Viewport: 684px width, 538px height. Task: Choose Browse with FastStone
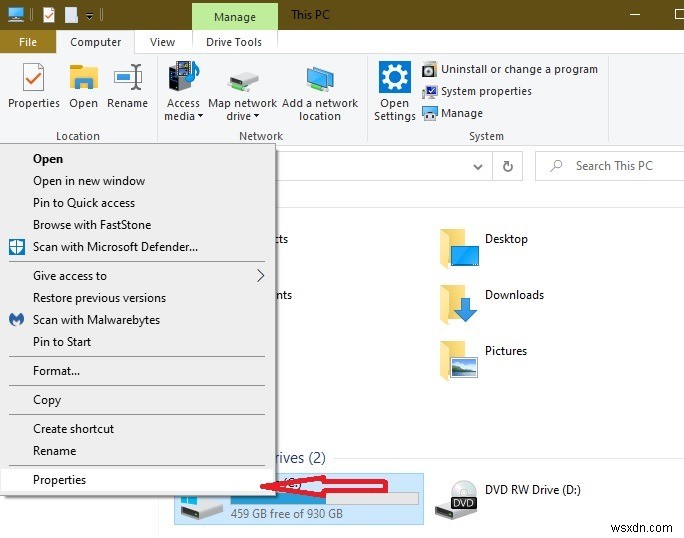pos(137,225)
